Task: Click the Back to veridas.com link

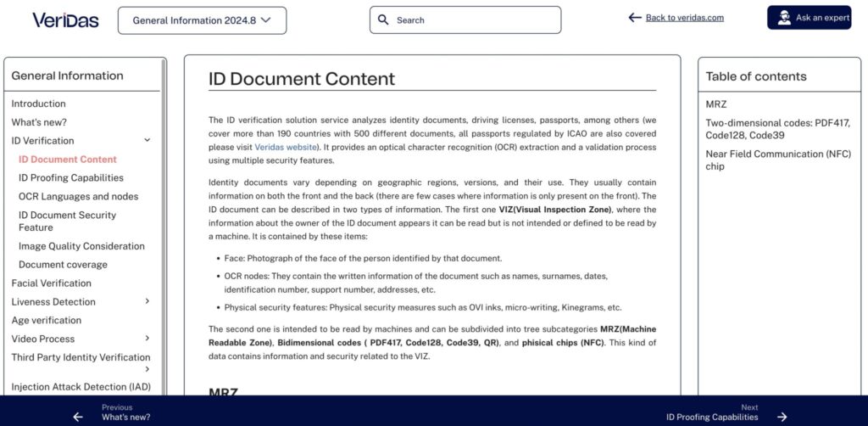Action: (684, 18)
